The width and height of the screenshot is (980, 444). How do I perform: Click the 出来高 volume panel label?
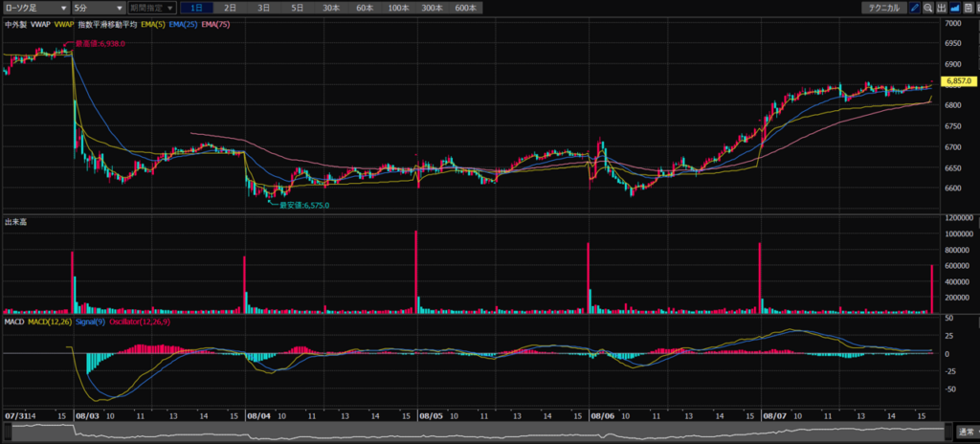pos(15,221)
